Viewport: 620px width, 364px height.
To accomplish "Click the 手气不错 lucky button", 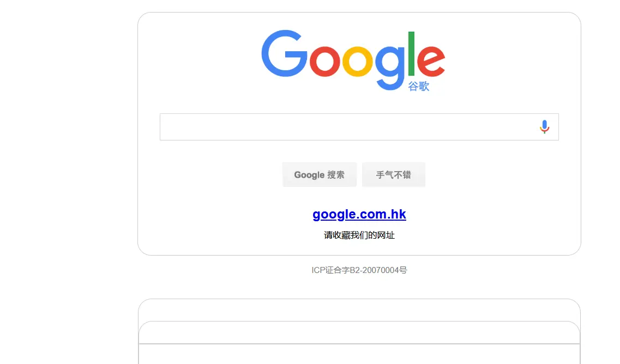I will pyautogui.click(x=394, y=175).
